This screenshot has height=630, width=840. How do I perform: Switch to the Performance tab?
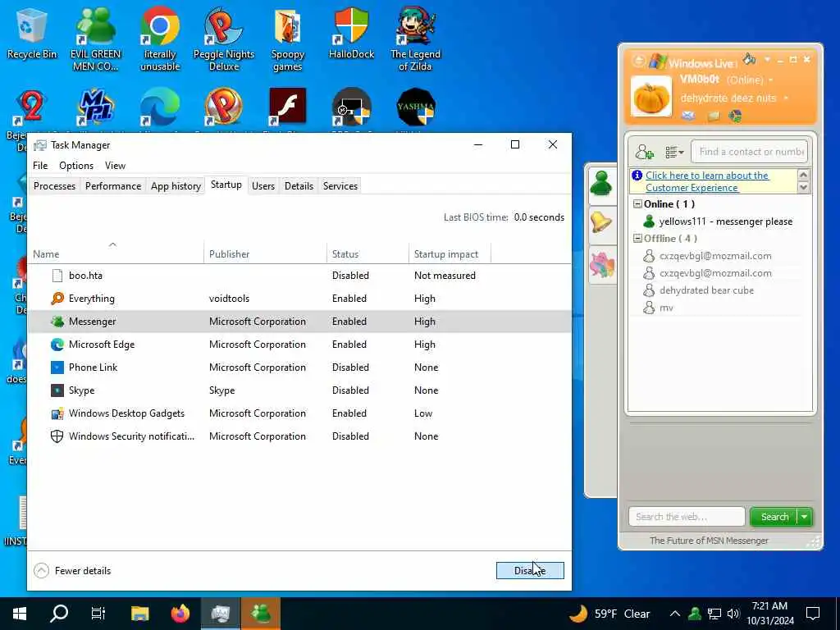(x=113, y=186)
